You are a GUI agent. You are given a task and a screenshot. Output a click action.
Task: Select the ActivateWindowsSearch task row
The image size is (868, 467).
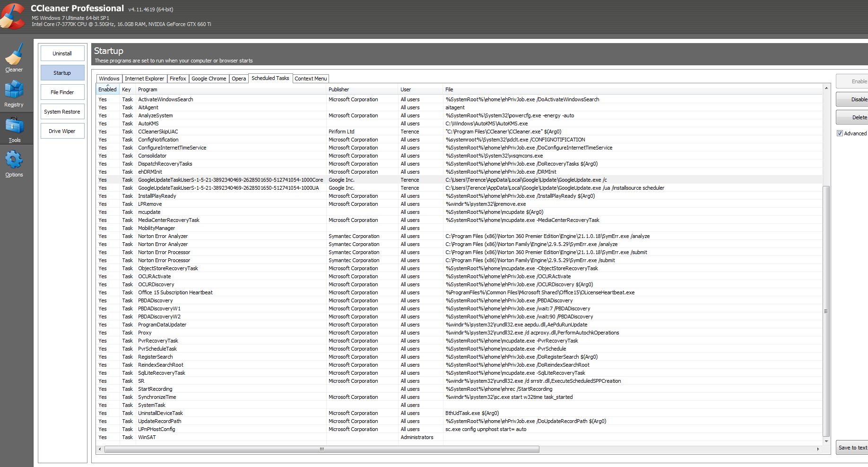pos(459,99)
